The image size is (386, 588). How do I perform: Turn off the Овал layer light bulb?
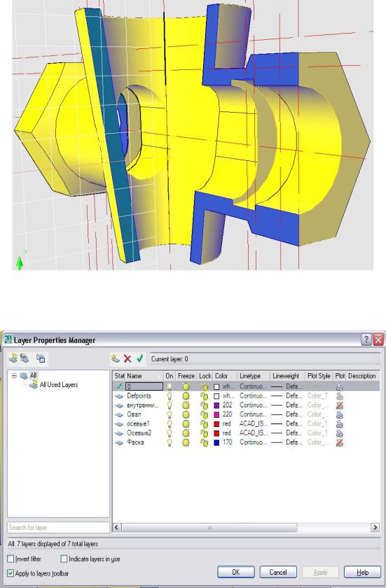point(170,414)
